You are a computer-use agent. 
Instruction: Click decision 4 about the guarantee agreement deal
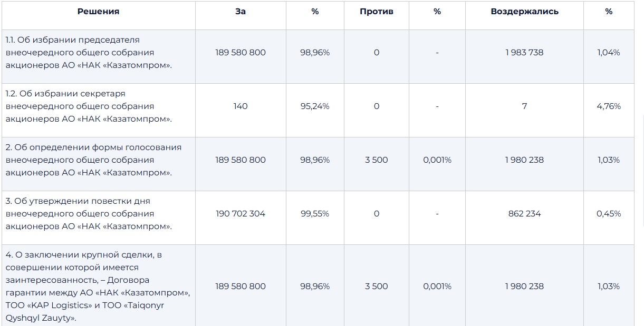point(98,287)
